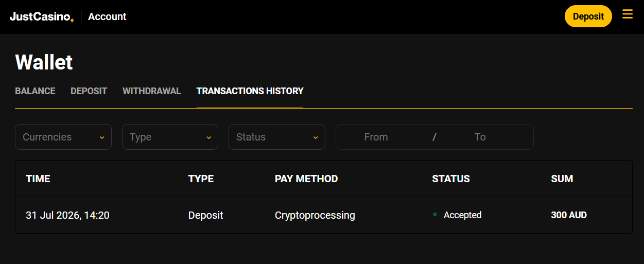Click the green dot beside Accepted
Screen dimensions: 644x264
[435, 214]
